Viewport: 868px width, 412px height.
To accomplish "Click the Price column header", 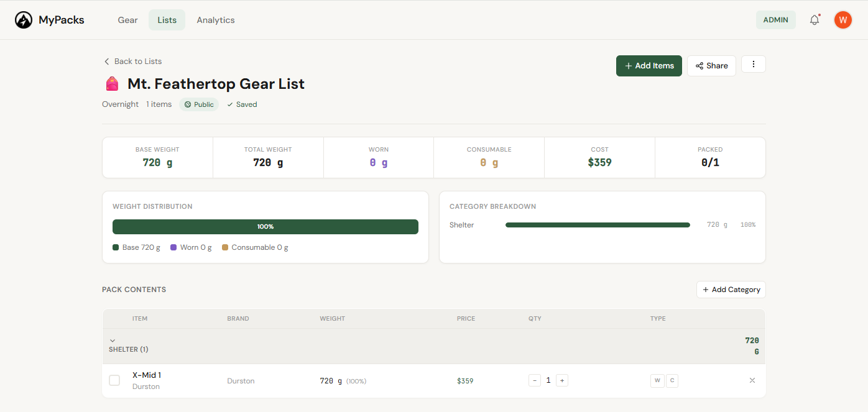I will 466,319.
